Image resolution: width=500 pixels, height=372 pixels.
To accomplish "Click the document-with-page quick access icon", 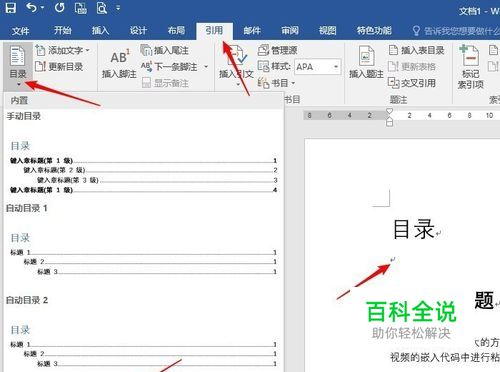I will pos(80,8).
